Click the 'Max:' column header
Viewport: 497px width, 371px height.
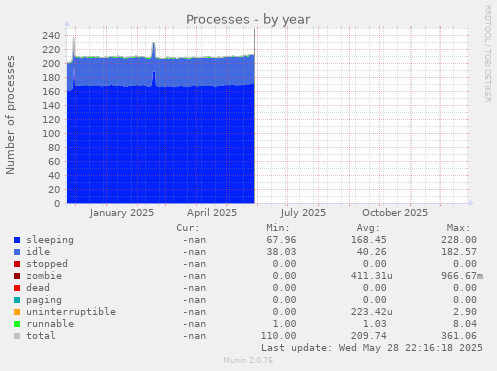point(458,228)
